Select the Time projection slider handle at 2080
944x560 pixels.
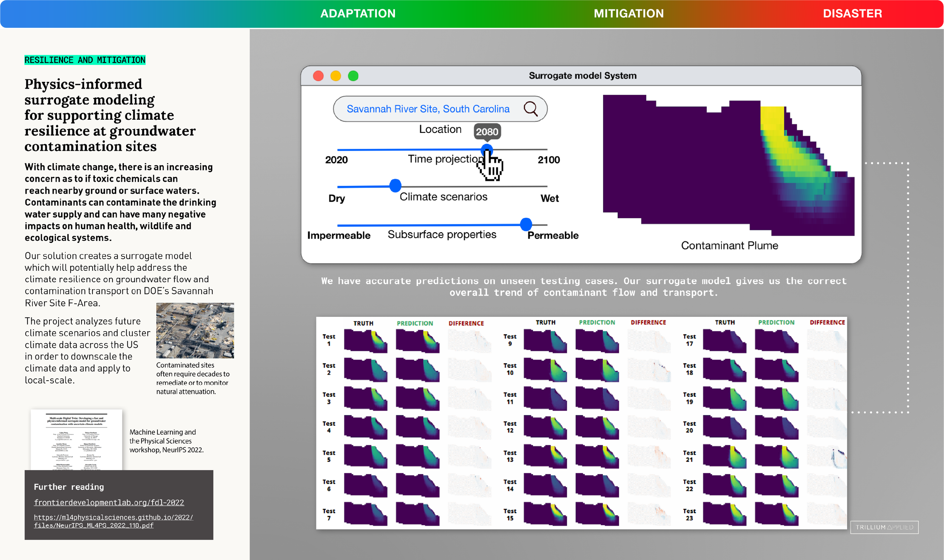point(487,150)
